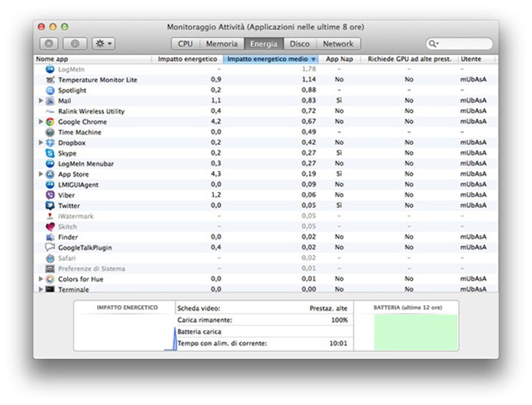The image size is (532, 405).
Task: Select the Twitter row name
Action: 69,206
